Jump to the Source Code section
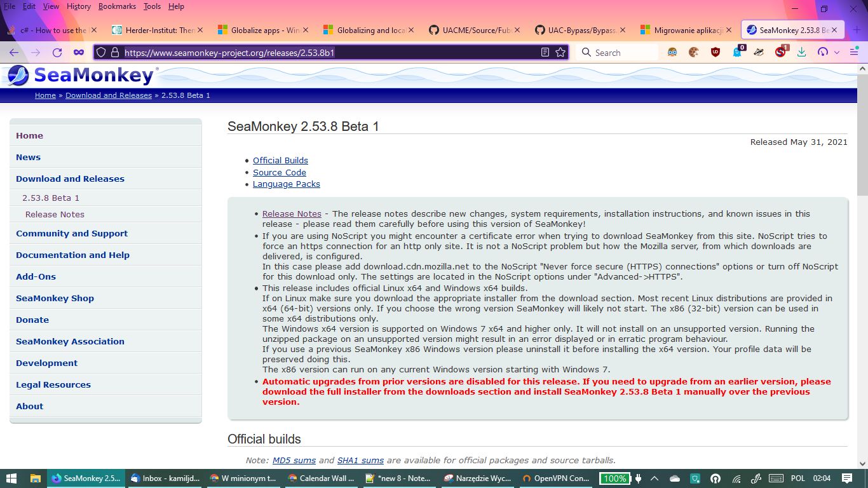 (280, 172)
